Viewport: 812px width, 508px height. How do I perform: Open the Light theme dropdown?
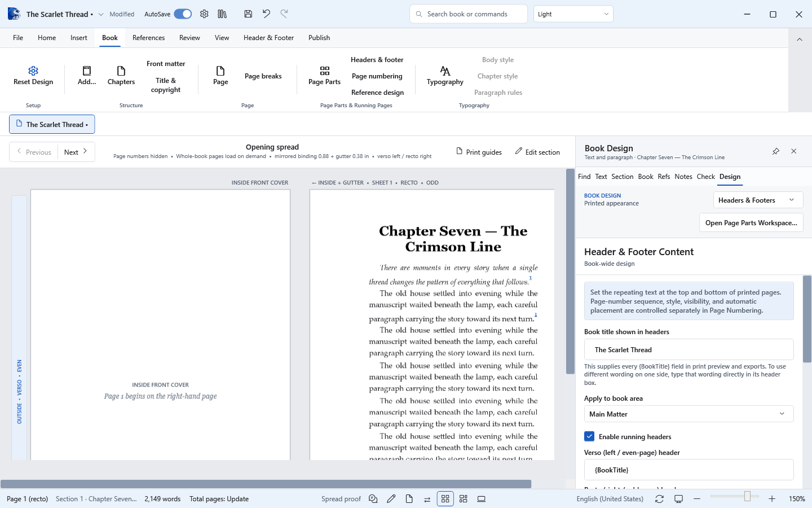pyautogui.click(x=573, y=14)
